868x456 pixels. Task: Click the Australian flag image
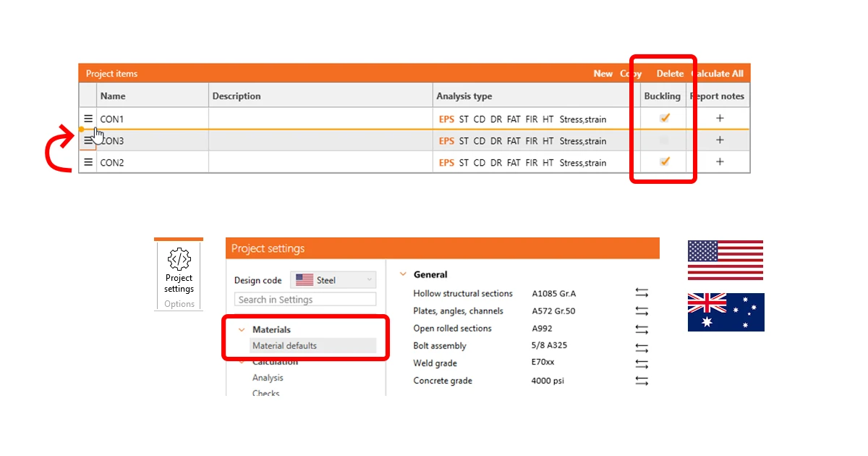[x=726, y=312]
